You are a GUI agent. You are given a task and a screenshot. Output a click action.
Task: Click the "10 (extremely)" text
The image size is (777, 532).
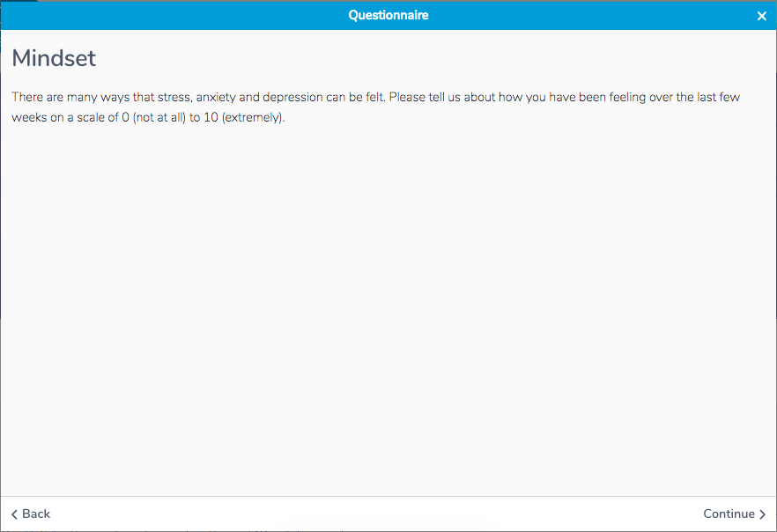243,118
